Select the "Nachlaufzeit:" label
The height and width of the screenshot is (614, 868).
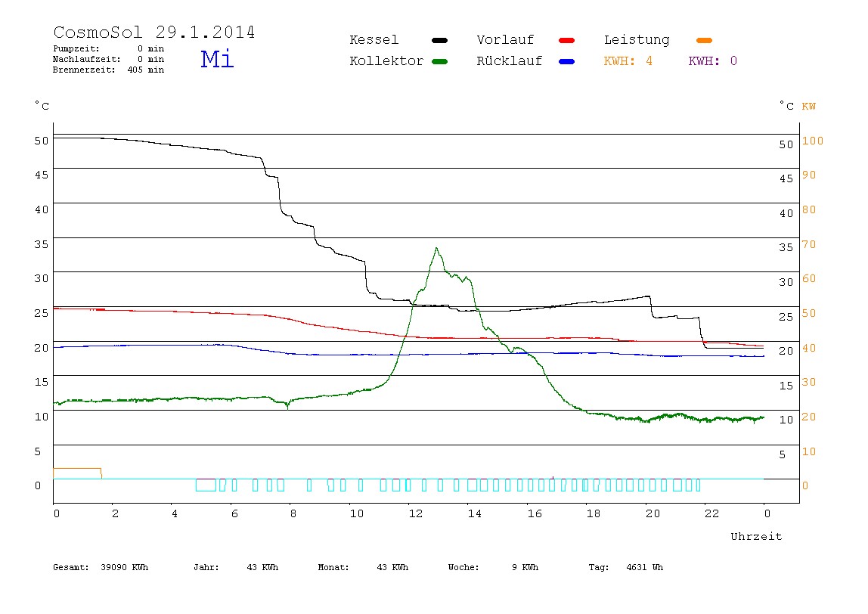coord(87,59)
